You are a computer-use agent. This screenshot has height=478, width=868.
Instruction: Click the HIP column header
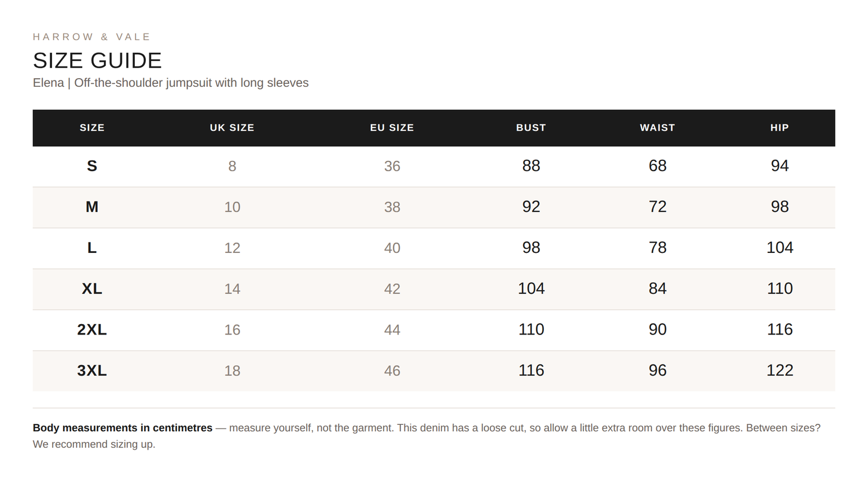779,128
